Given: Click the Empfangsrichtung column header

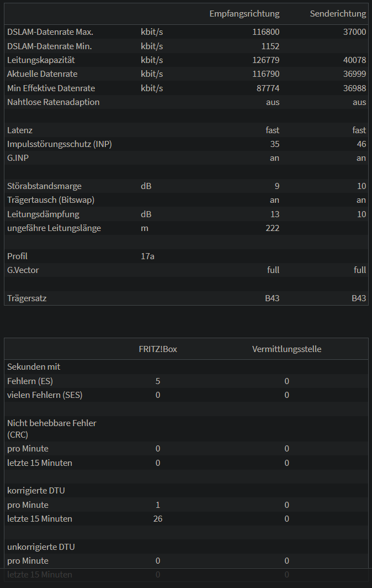Looking at the screenshot, I should point(245,13).
